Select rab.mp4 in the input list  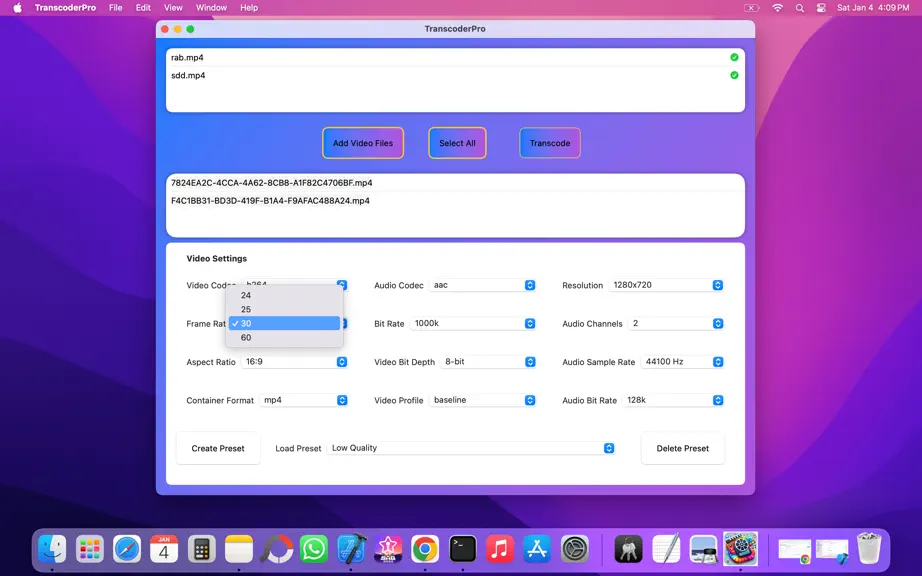455,58
